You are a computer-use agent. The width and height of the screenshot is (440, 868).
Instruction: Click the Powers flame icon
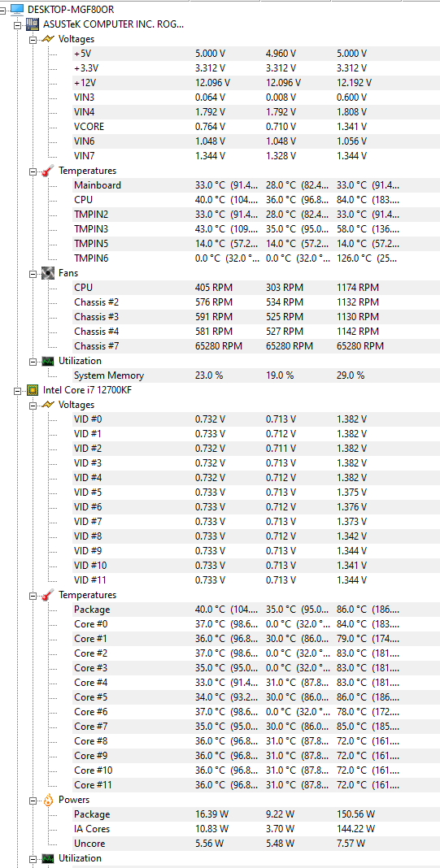(48, 800)
